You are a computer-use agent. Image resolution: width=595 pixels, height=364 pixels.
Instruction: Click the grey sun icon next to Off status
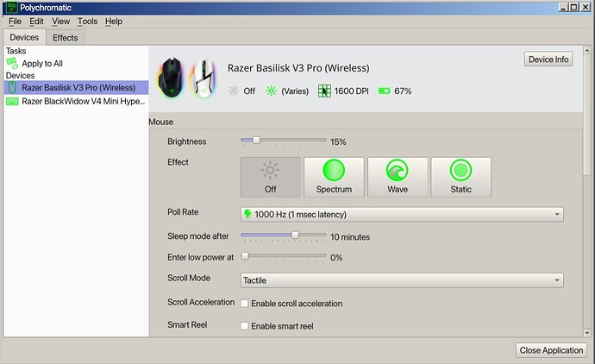point(234,91)
